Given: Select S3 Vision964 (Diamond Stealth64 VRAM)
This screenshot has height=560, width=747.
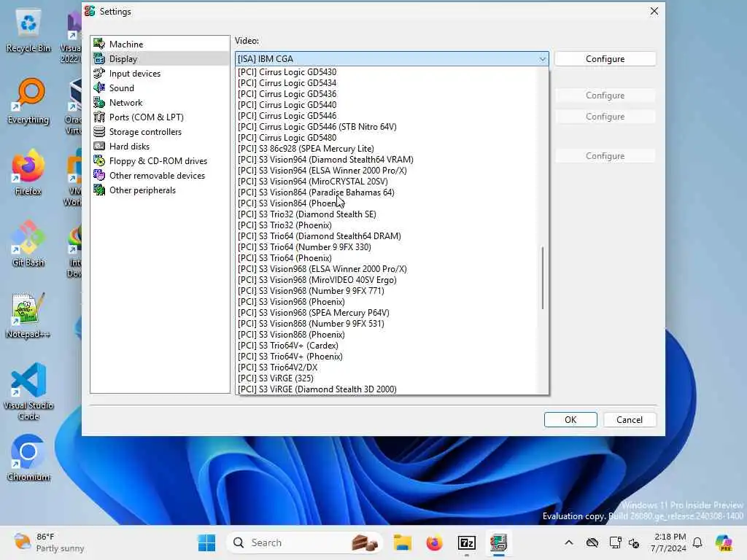Looking at the screenshot, I should [x=387, y=160].
